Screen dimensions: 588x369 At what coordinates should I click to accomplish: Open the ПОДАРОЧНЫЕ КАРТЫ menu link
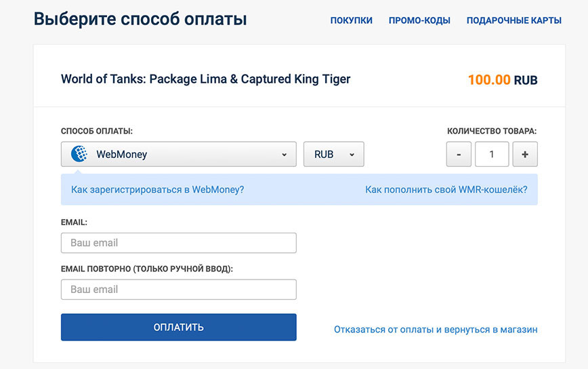(x=513, y=20)
